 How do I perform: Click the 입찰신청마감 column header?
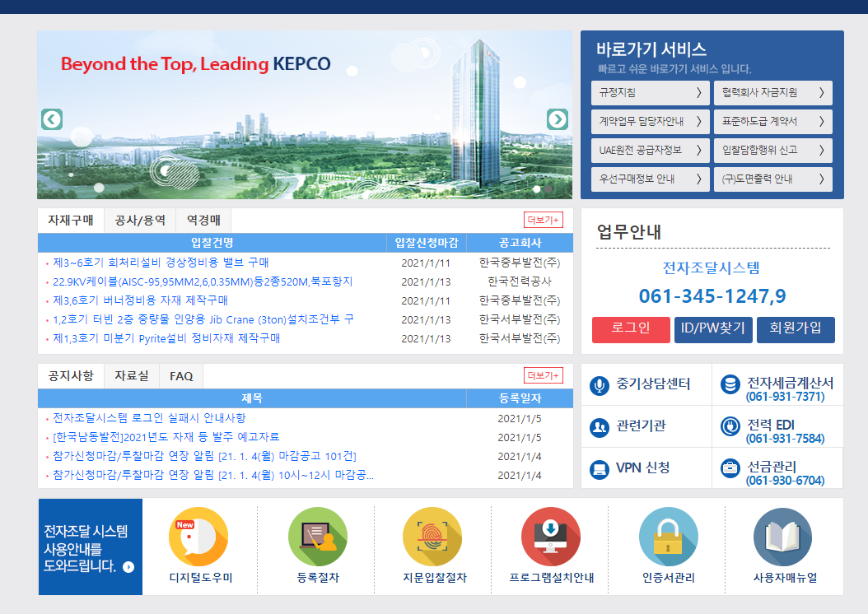pyautogui.click(x=427, y=243)
